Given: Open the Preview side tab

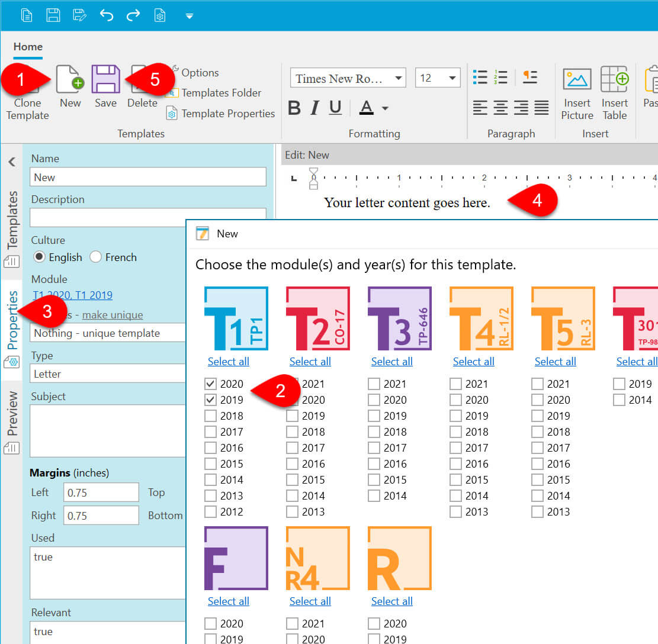Looking at the screenshot, I should click(12, 423).
